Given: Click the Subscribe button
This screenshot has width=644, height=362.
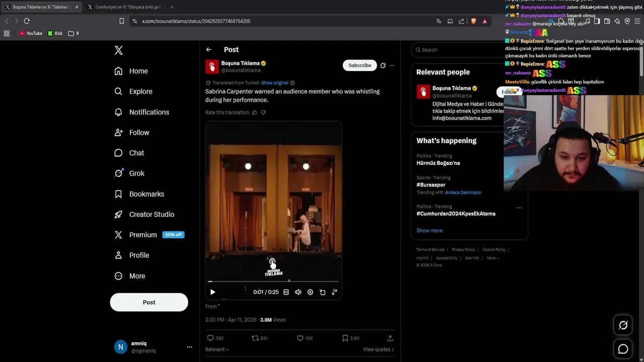Looking at the screenshot, I should click(x=360, y=65).
